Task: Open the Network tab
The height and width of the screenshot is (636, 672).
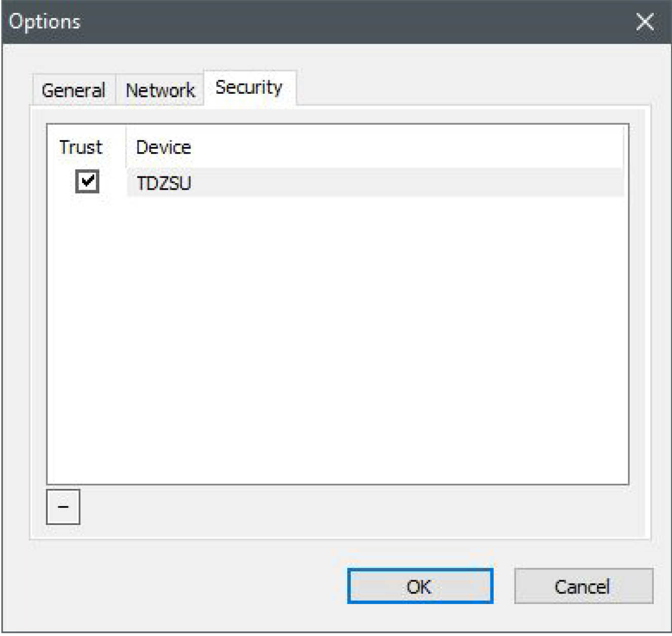Action: click(x=160, y=90)
